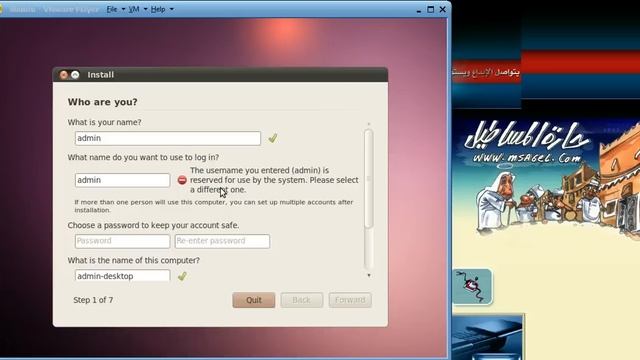Click the www.msagel.com banner on webpage
This screenshot has width=640, height=360.
click(x=527, y=142)
